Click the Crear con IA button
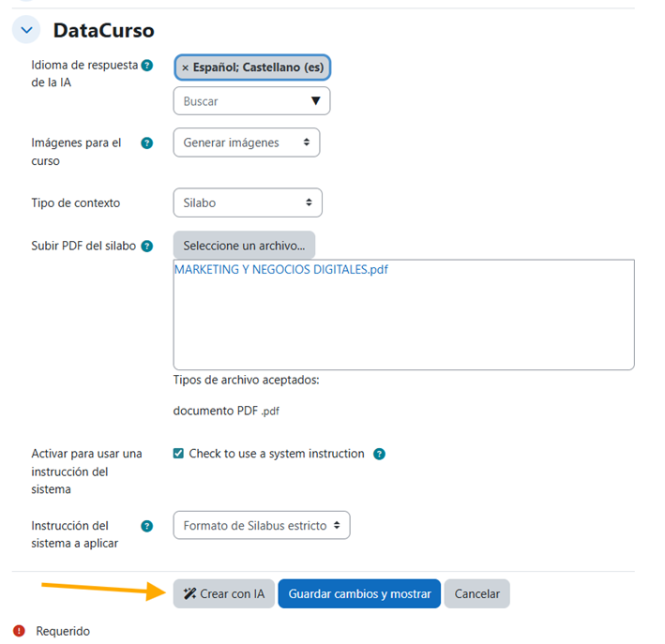Screen dimensions: 665x644 click(x=224, y=593)
